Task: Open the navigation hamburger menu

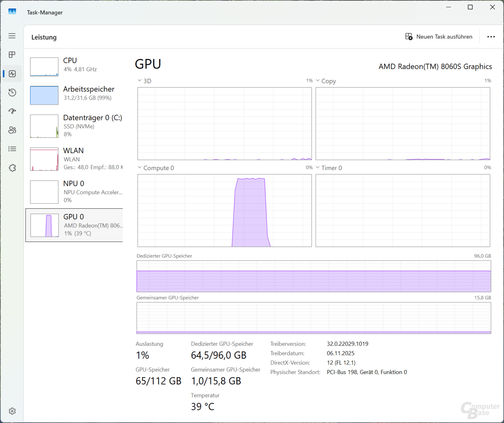Action: [12, 36]
